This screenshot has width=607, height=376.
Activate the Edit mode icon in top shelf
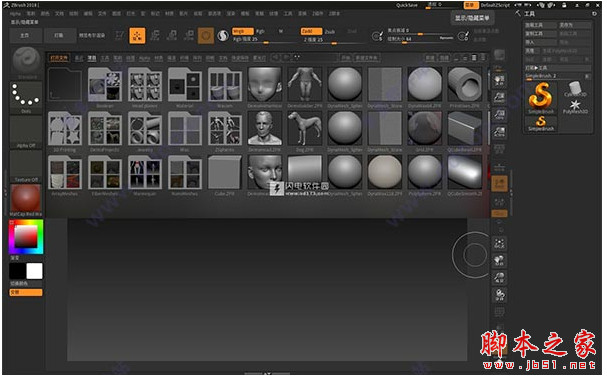pyautogui.click(x=120, y=35)
